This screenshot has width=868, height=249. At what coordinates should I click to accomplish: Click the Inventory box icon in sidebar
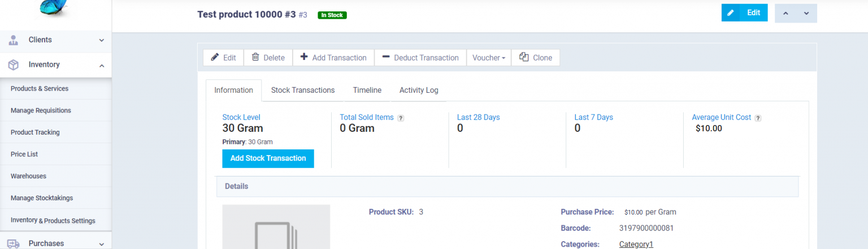tap(13, 65)
